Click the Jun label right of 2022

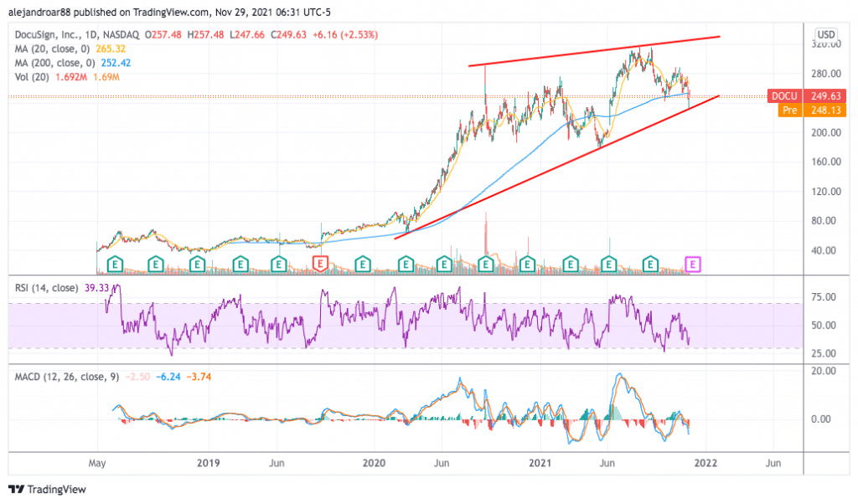(x=773, y=463)
